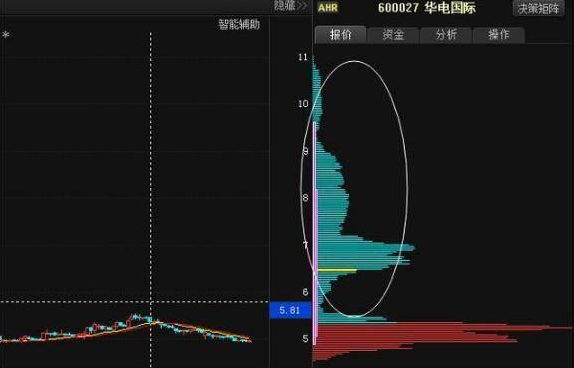Open the 操作 tab

499,35
